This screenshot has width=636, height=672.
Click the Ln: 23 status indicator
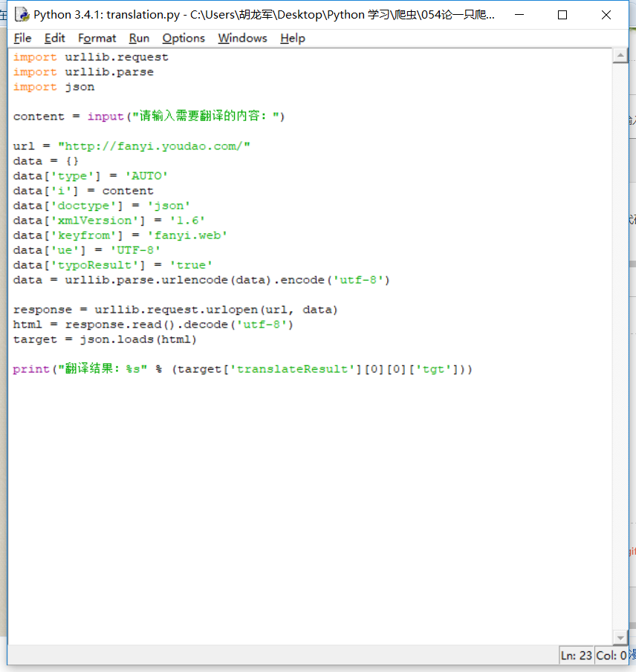point(577,656)
